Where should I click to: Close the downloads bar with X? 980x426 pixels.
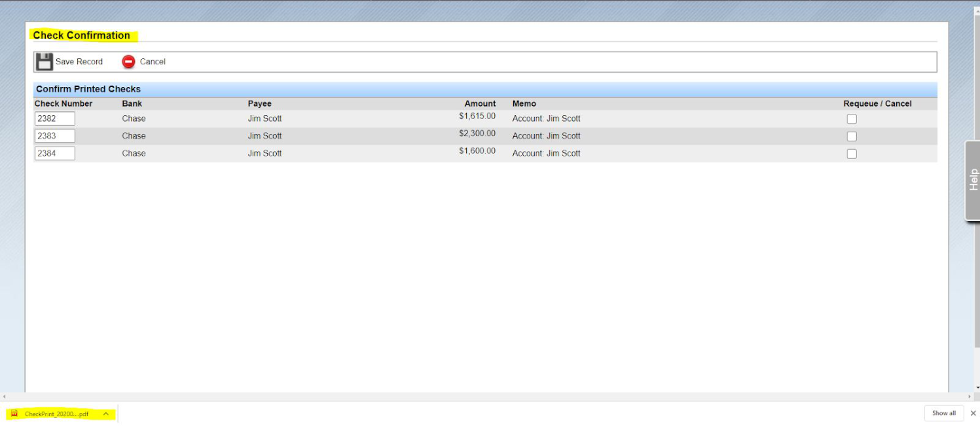click(x=973, y=414)
